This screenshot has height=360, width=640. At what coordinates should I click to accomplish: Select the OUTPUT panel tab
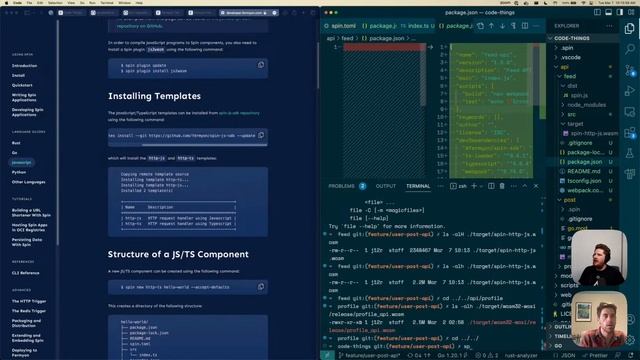(386, 186)
